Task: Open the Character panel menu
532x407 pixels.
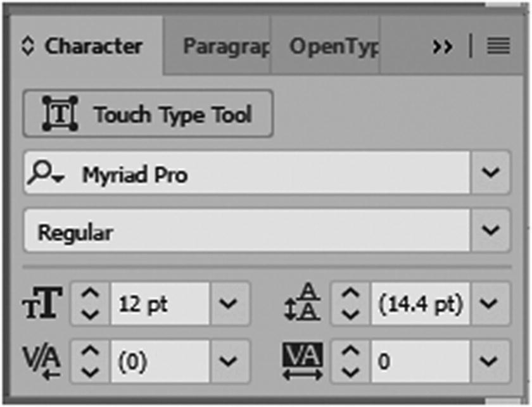Action: [x=500, y=45]
